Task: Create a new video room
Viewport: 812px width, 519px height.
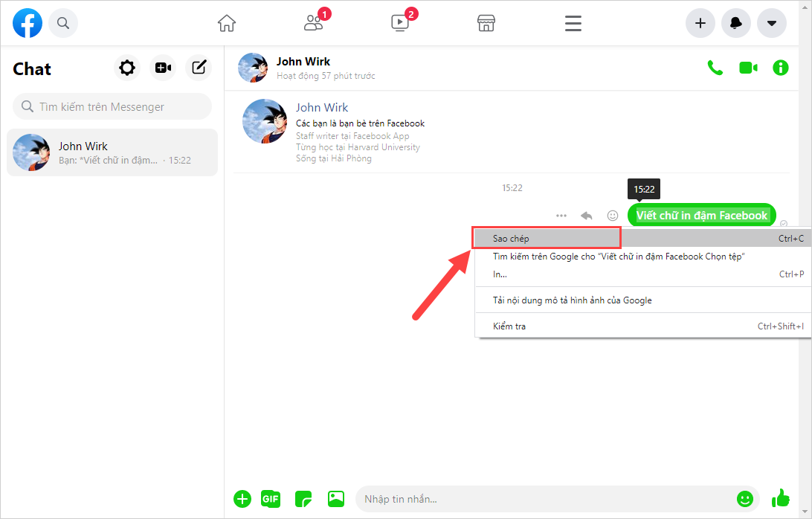Action: (x=163, y=68)
